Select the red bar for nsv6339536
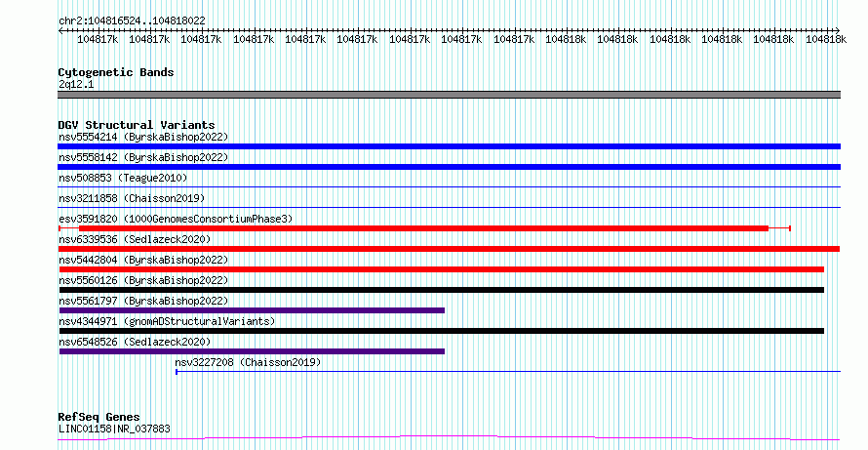Image resolution: width=868 pixels, height=450 pixels. pos(449,249)
